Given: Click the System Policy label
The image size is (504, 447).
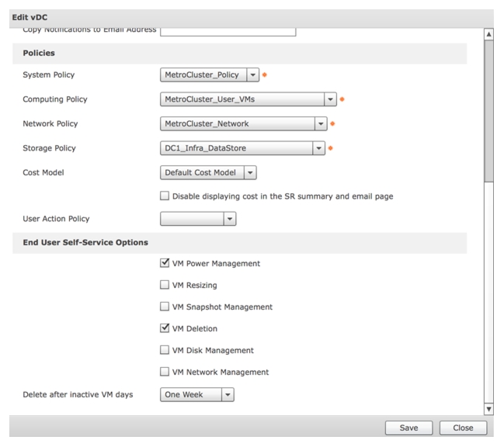Looking at the screenshot, I should coord(48,74).
